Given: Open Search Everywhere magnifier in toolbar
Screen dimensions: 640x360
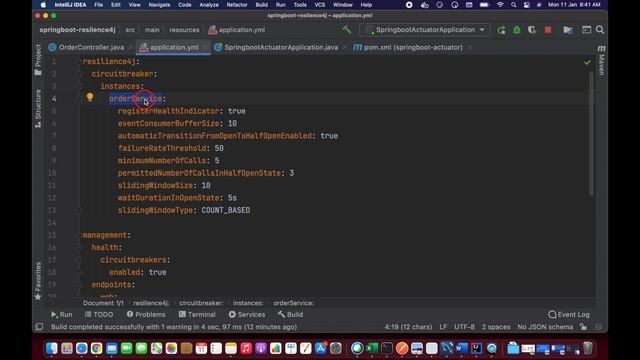Looking at the screenshot, I should [x=600, y=30].
